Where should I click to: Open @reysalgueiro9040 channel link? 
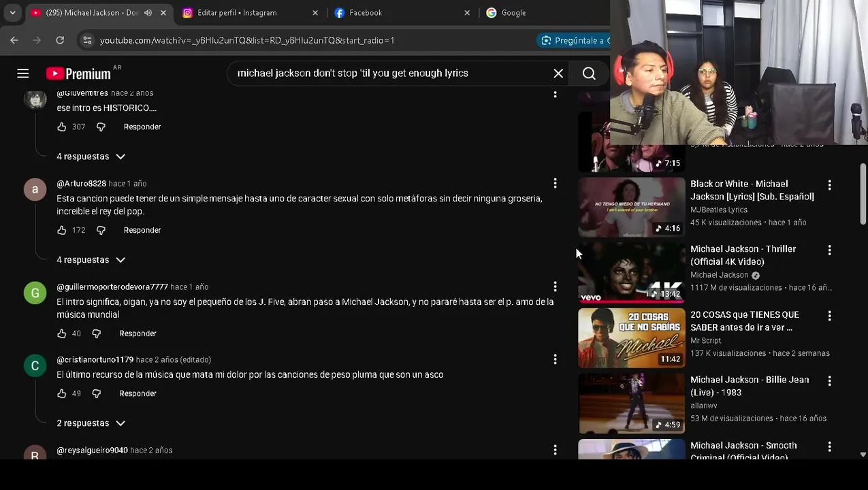coord(92,450)
